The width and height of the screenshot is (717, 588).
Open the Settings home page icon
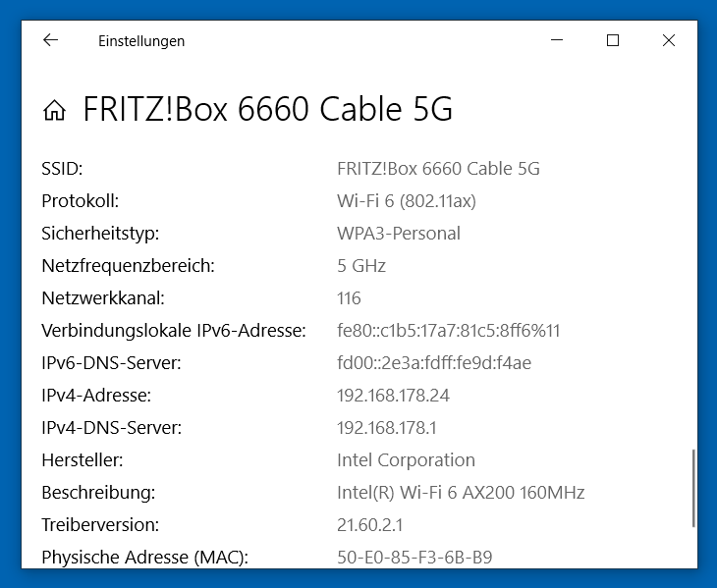coord(55,110)
